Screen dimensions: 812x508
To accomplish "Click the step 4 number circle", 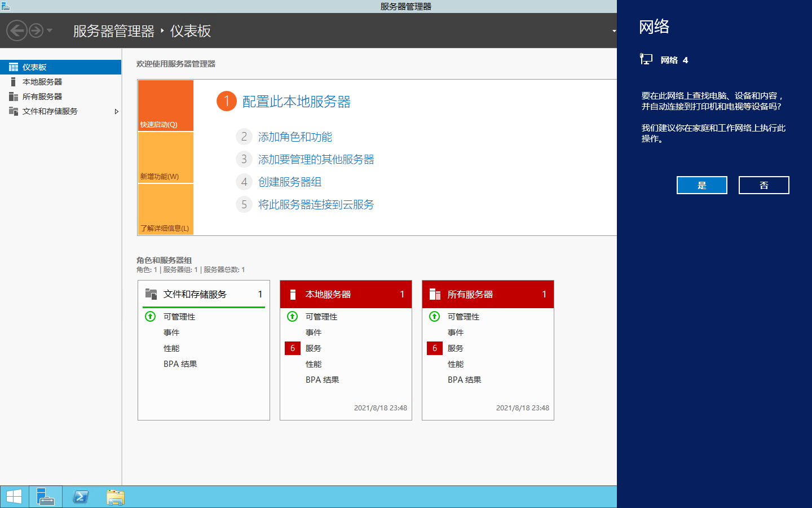I will click(244, 182).
